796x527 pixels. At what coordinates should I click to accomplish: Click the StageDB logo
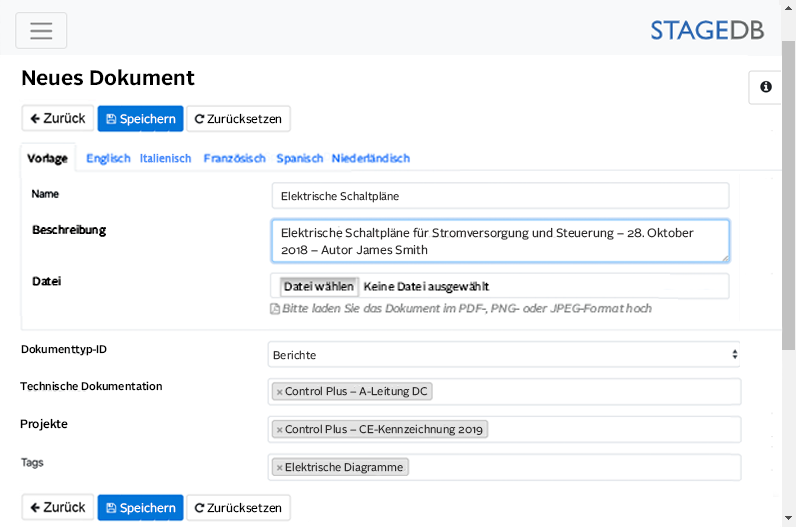[x=706, y=30]
